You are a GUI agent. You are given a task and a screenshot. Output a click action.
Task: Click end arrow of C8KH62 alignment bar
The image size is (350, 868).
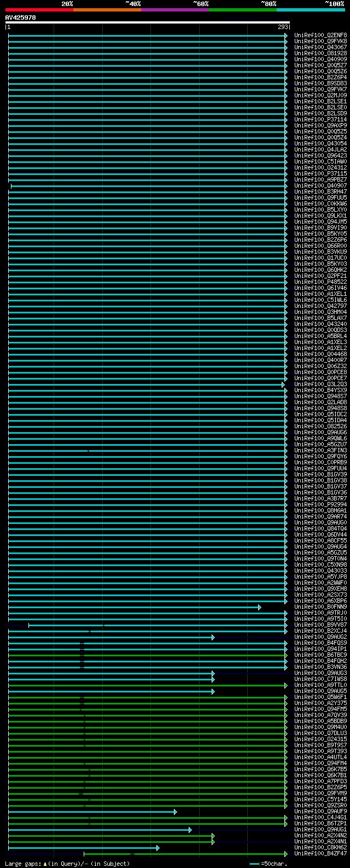click(158, 848)
